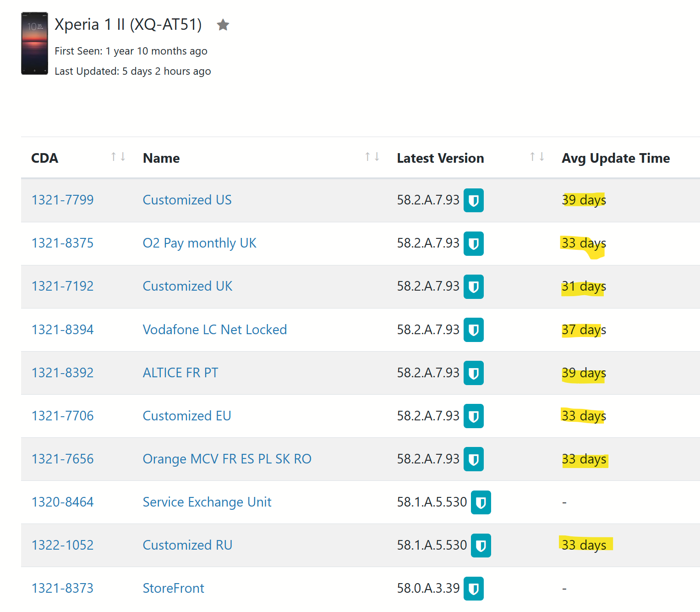Open CDA link 1320-8464
The height and width of the screenshot is (612, 700).
coord(62,502)
